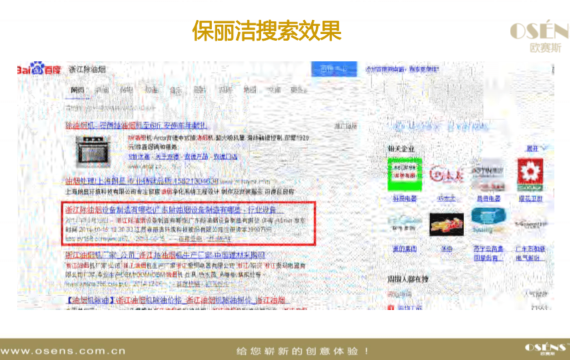Click the red flower company logo

[x=530, y=175]
